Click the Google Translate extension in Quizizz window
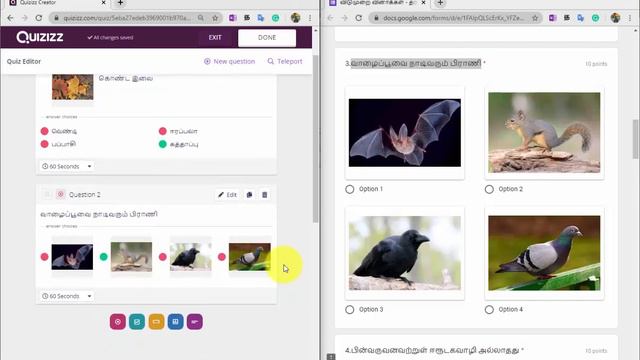Viewport: 640px width, 360px height. click(261, 18)
